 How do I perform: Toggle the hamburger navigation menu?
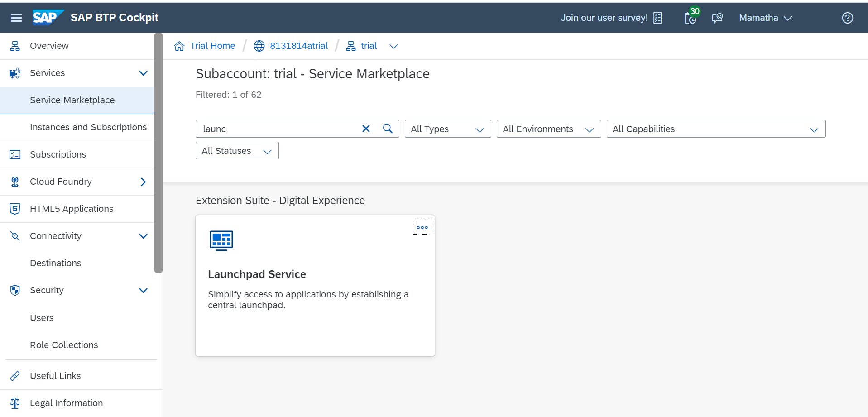16,18
